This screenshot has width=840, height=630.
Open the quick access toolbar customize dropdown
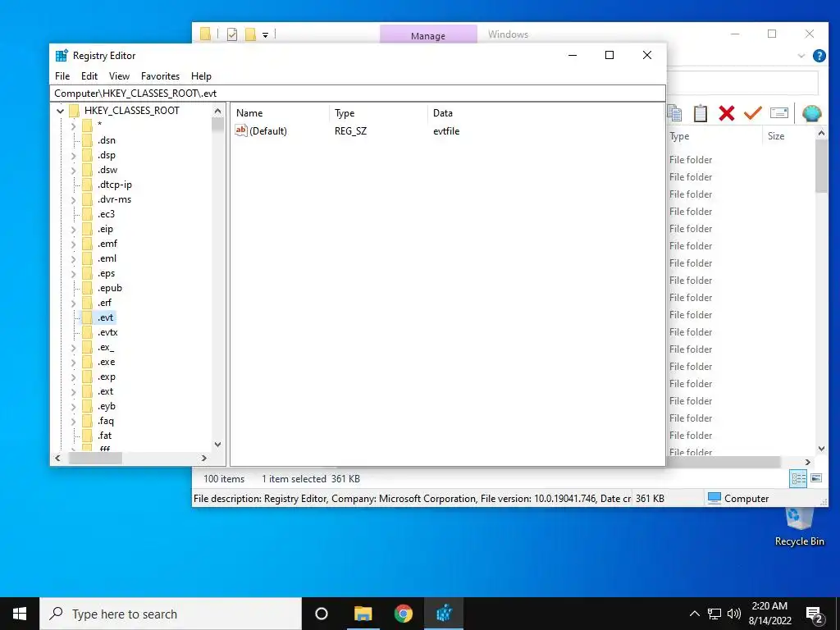tap(265, 35)
